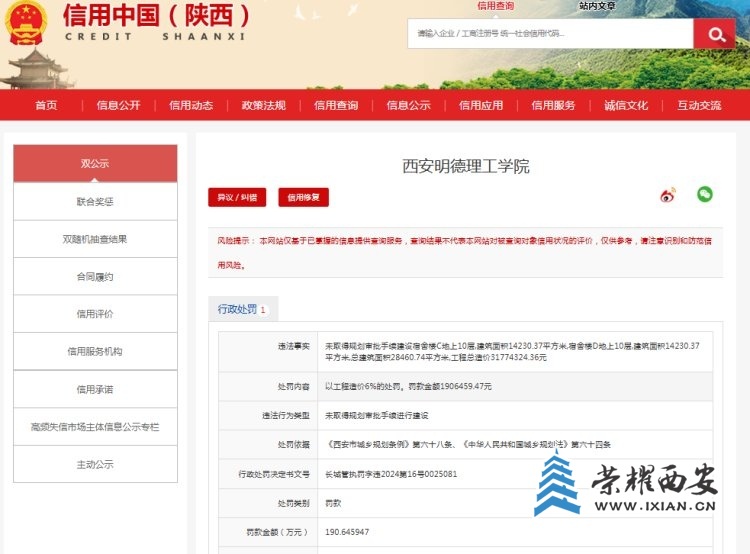The height and width of the screenshot is (554, 750).
Task: Click fine amount 190.645947
Action: tap(347, 532)
